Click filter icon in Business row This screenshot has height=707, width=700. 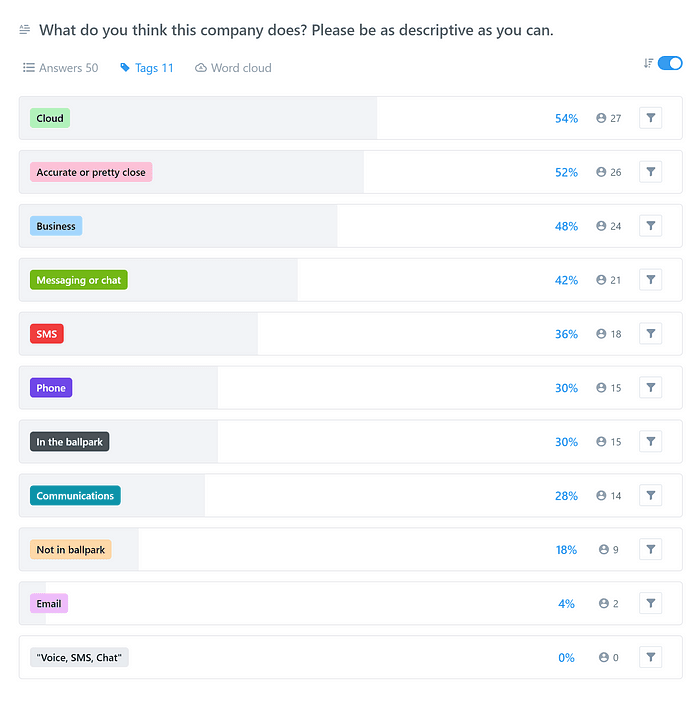tap(650, 226)
